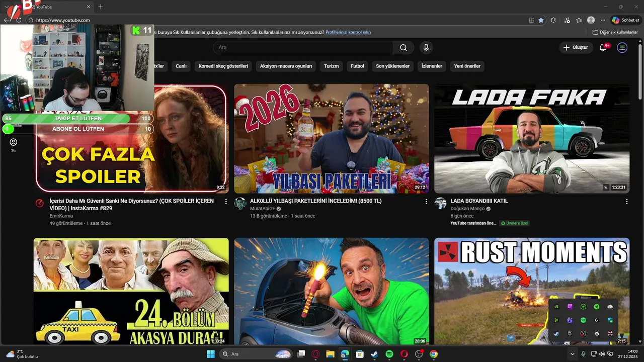
Task: Open the Akasya Durağı 24. Bölüm thumbnail
Action: click(x=131, y=291)
